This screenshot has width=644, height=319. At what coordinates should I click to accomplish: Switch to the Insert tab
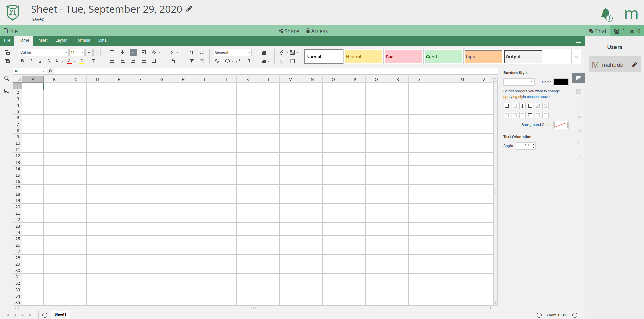(x=42, y=40)
